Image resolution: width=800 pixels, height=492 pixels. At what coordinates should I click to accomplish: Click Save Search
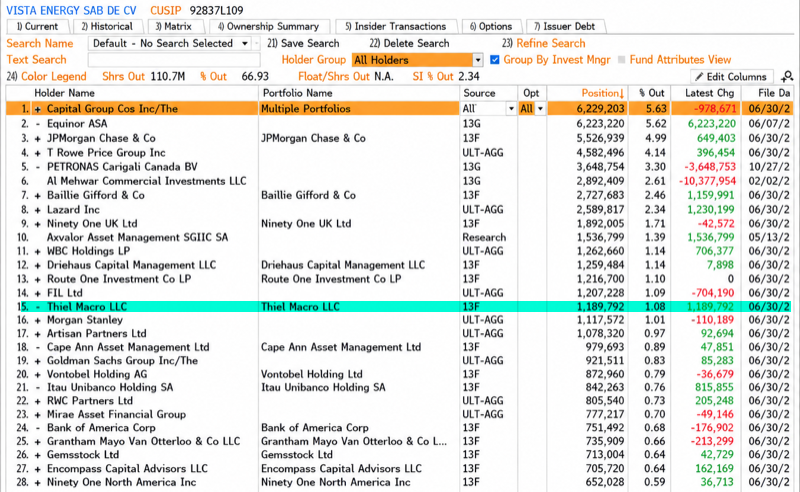coord(303,43)
